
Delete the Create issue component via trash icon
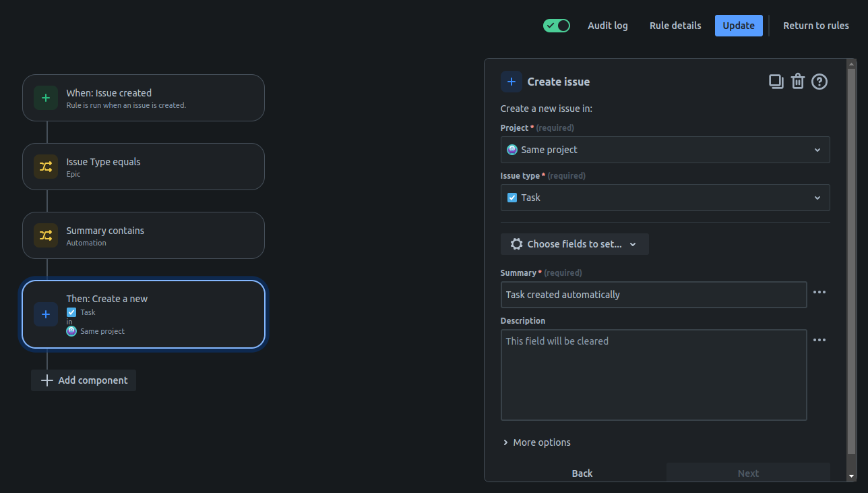[798, 82]
